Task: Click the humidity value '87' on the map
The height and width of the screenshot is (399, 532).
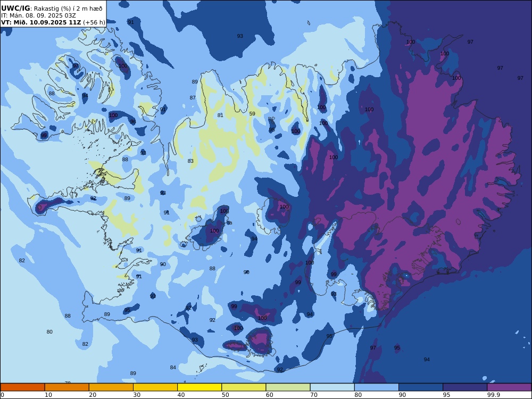Action: click(x=193, y=98)
